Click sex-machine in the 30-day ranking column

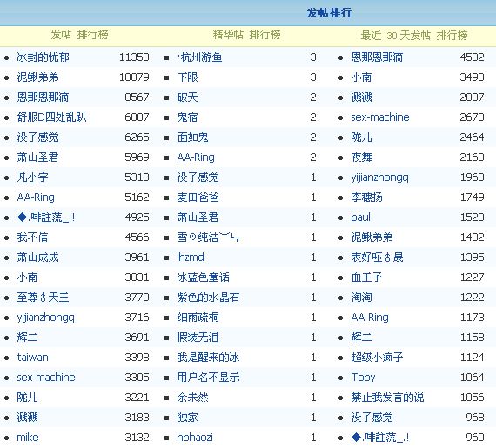click(x=380, y=117)
